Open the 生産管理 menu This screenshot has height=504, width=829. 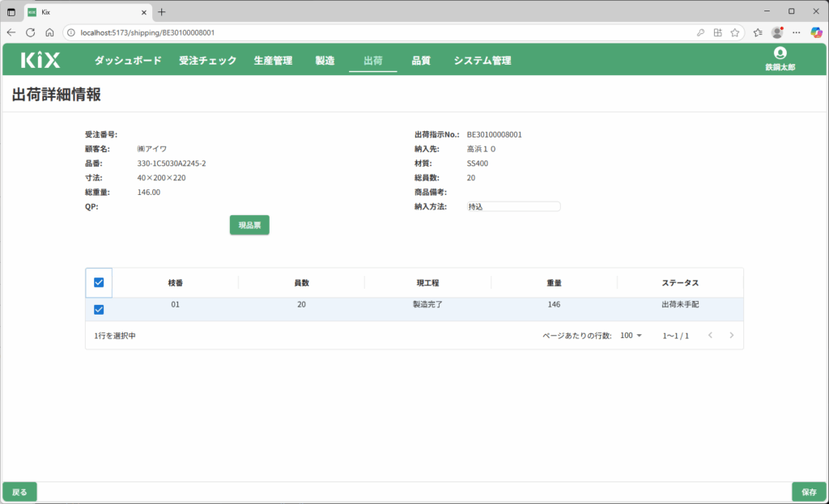click(x=273, y=61)
